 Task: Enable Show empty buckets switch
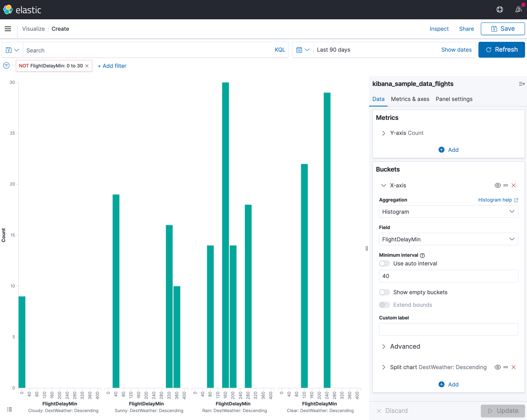pos(384,292)
